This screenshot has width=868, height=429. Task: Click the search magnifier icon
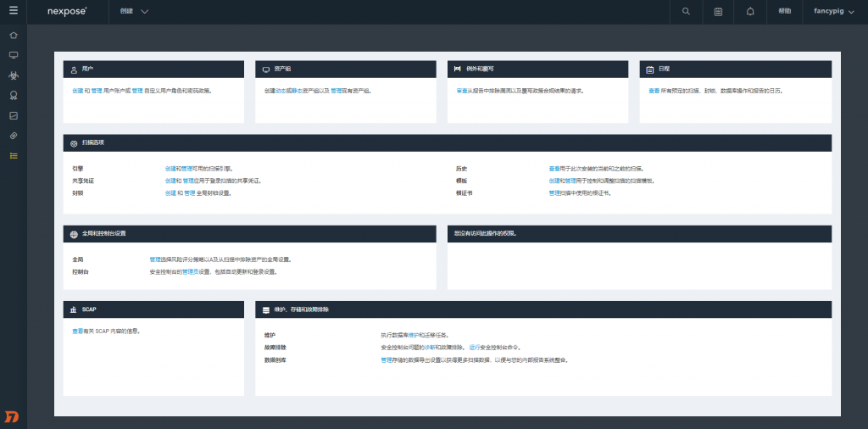(x=686, y=11)
